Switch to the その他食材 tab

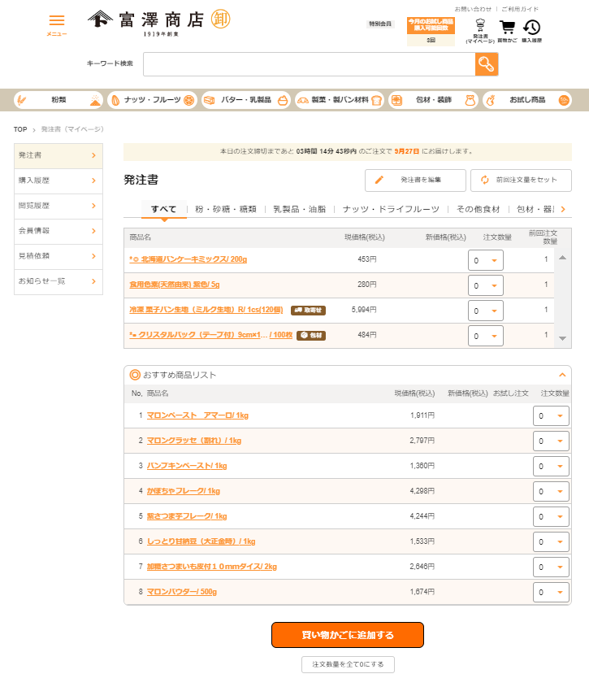pos(478,210)
